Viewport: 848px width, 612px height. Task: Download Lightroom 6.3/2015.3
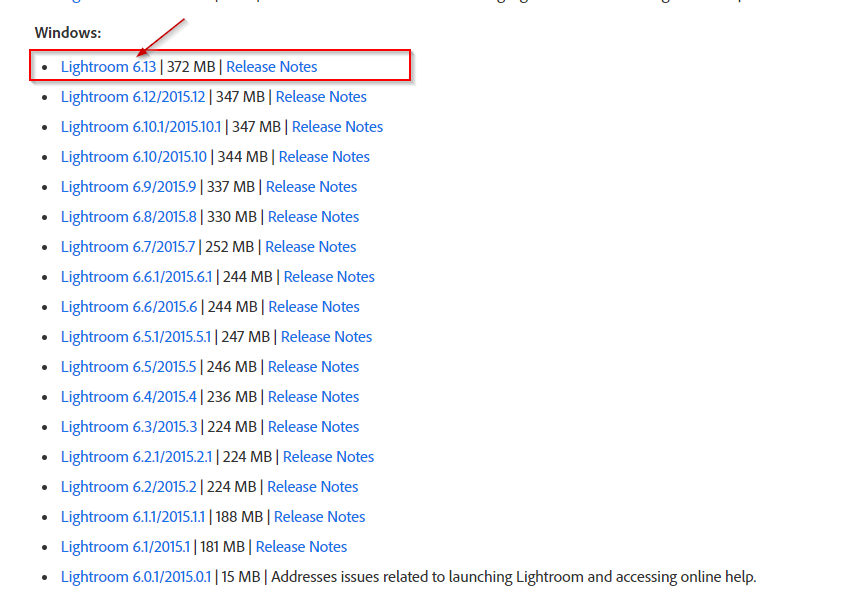129,427
